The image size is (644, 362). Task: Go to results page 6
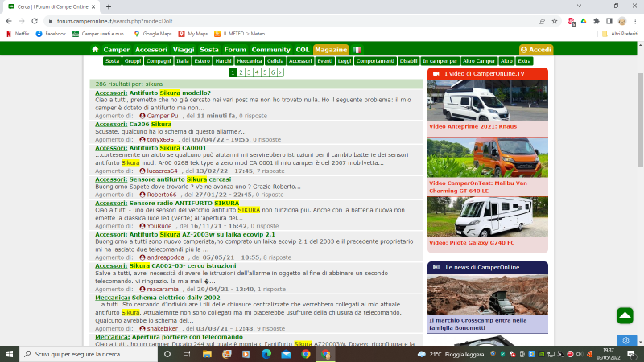[272, 72]
